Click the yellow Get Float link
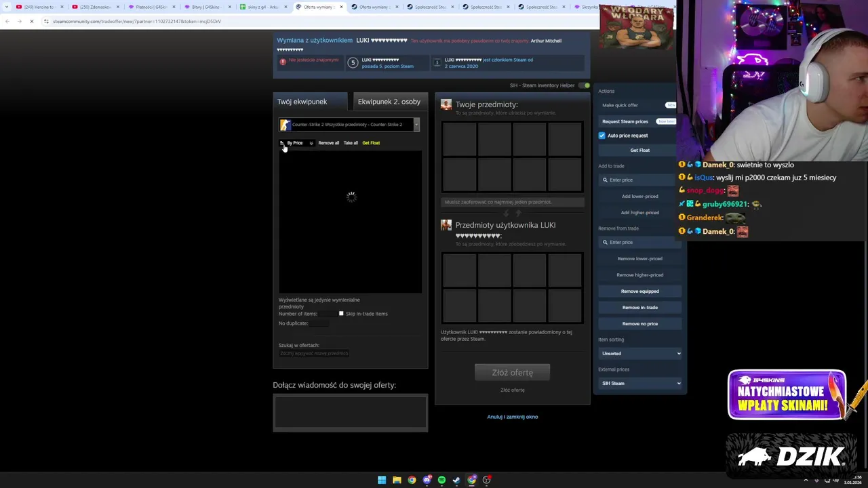This screenshot has width=868, height=488. click(x=371, y=143)
